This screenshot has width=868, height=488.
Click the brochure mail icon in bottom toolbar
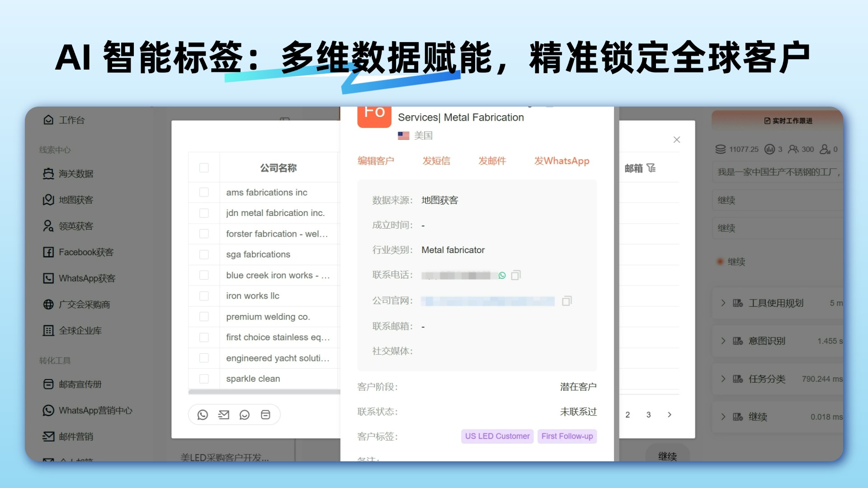pos(266,415)
